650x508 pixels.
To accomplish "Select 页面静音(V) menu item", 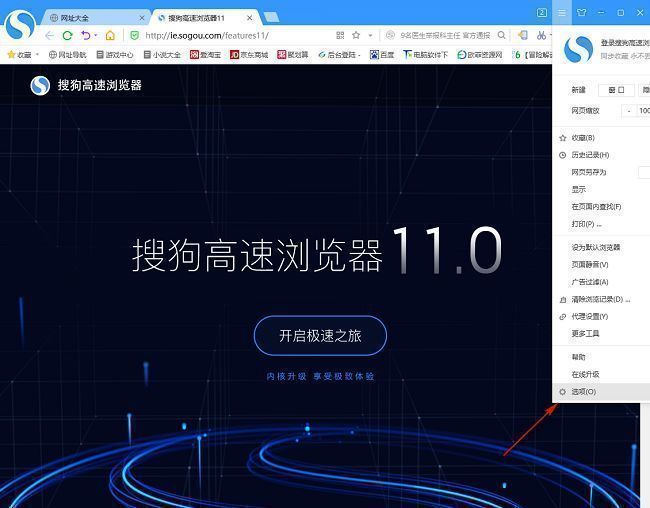I will (x=601, y=265).
